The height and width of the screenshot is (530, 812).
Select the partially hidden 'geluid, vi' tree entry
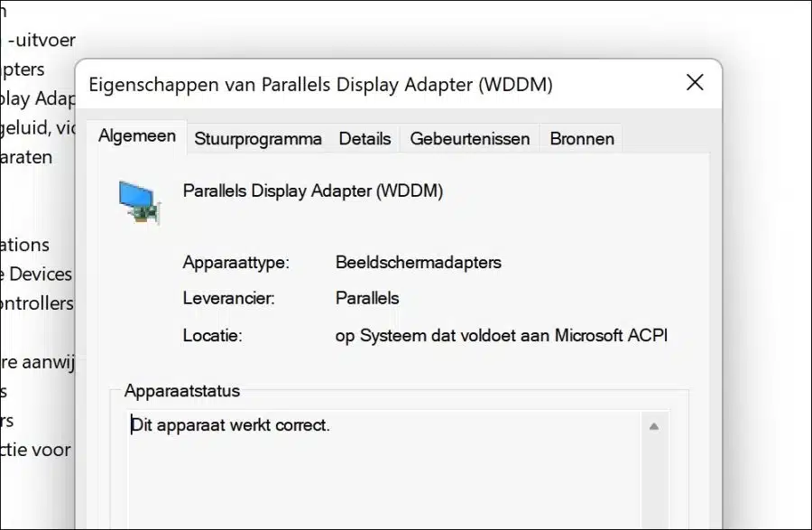pos(38,127)
